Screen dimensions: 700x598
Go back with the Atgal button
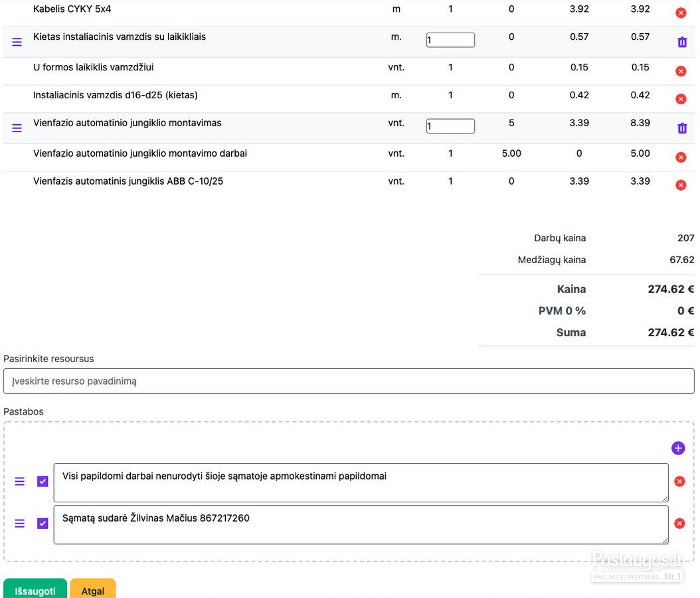point(93,589)
